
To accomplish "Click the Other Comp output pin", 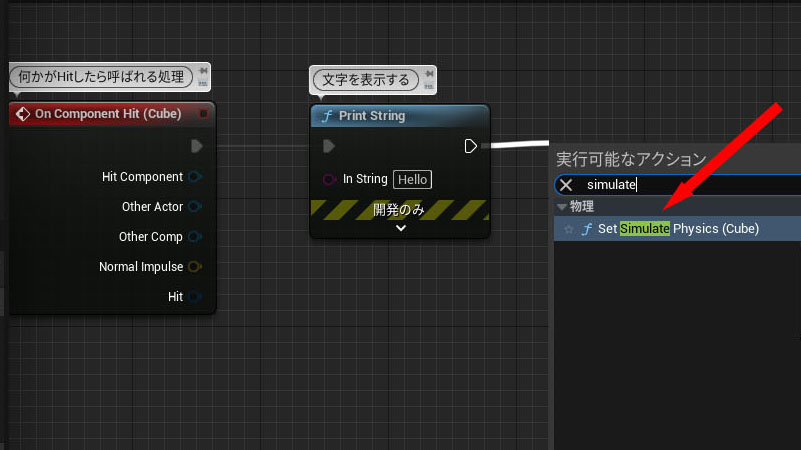I will click(x=195, y=237).
